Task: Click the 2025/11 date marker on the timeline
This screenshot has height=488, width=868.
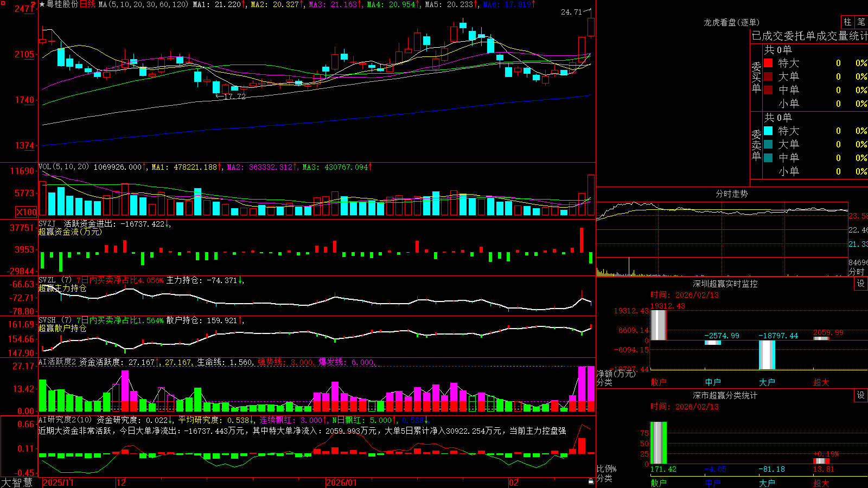Action: pos(58,483)
